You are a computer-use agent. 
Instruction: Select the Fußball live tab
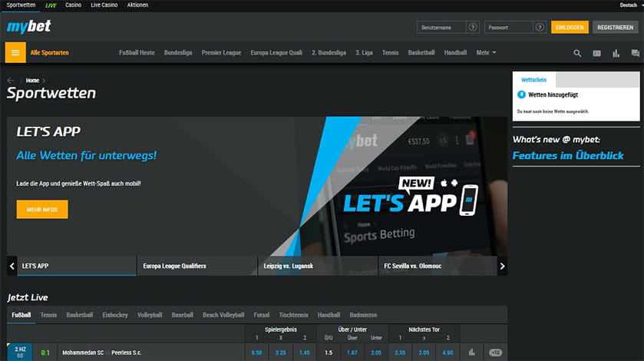pos(21,315)
